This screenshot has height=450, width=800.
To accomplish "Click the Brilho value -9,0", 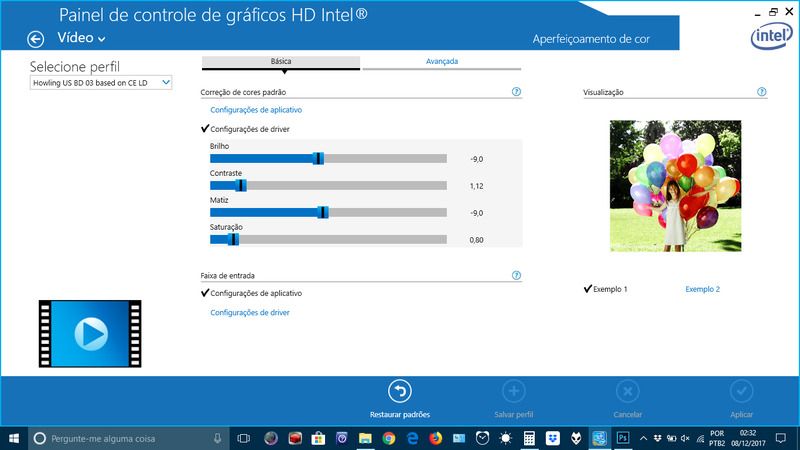I will 477,159.
